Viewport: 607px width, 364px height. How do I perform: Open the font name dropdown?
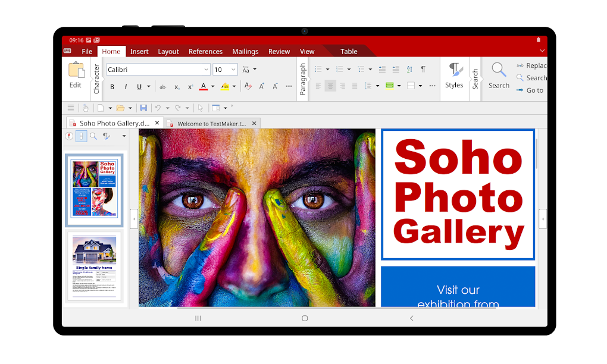point(206,69)
